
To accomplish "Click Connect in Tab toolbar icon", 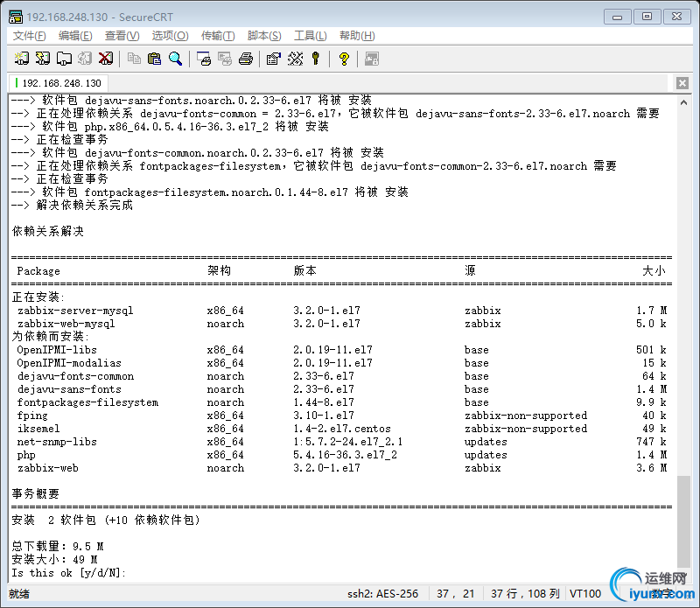I will click(x=64, y=59).
